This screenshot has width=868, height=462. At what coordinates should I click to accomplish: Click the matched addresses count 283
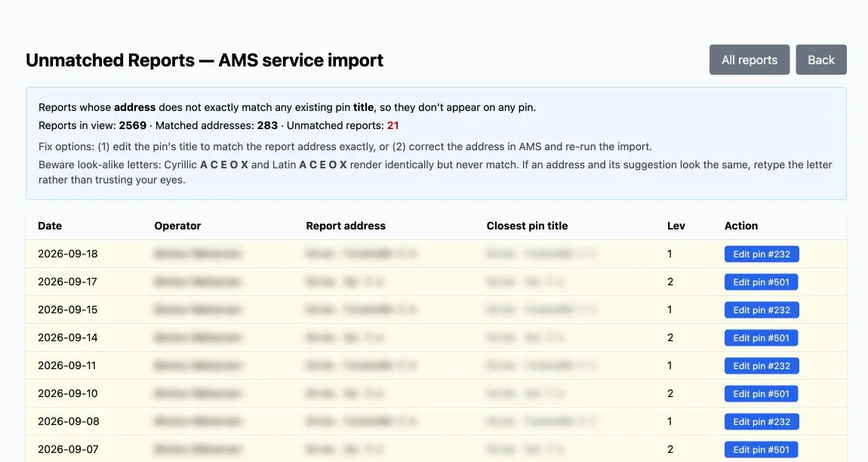point(267,126)
